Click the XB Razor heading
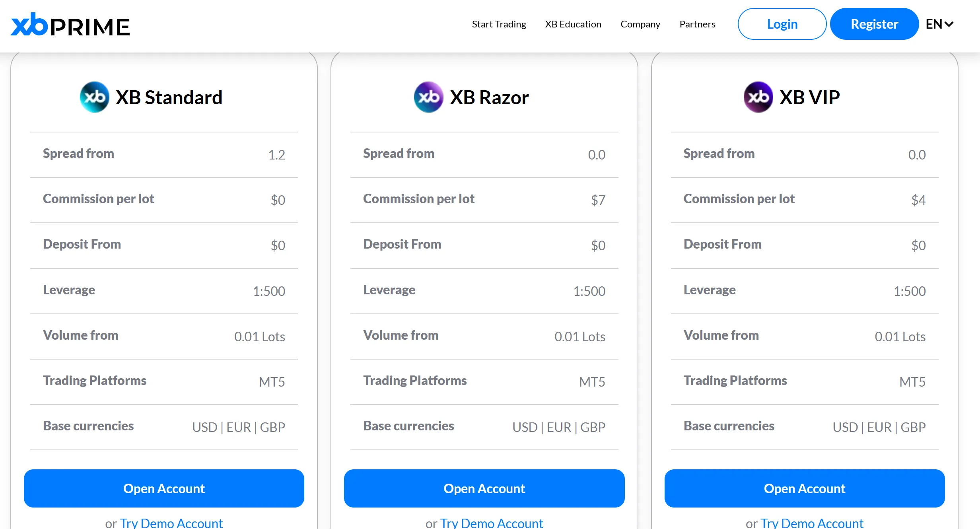 click(x=489, y=97)
